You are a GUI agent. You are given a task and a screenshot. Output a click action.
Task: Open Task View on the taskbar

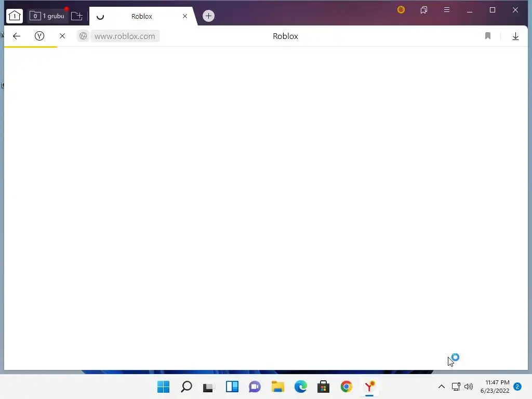[x=209, y=387]
